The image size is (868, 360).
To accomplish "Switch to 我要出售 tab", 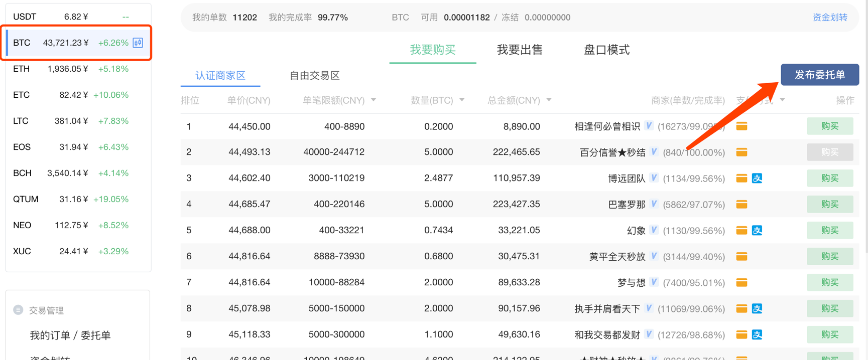I will (x=520, y=50).
